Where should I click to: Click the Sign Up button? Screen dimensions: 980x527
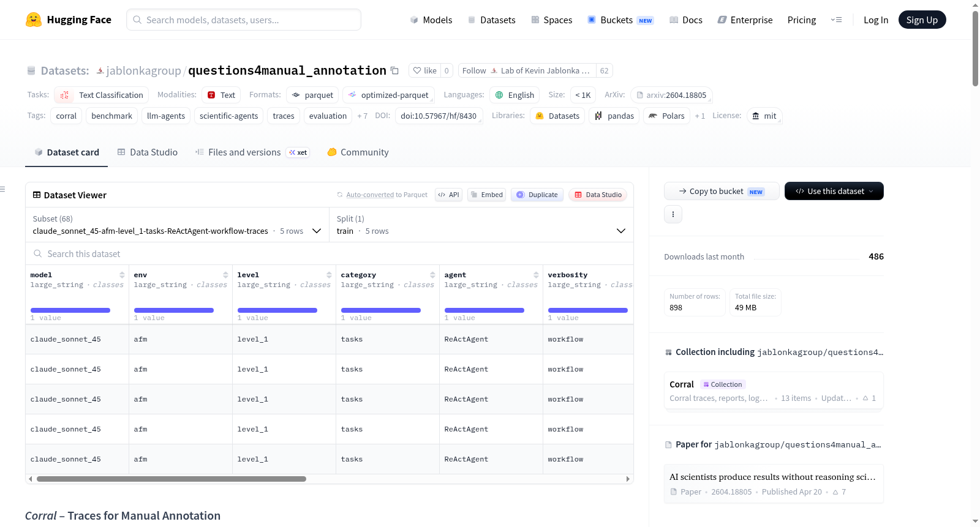(922, 20)
